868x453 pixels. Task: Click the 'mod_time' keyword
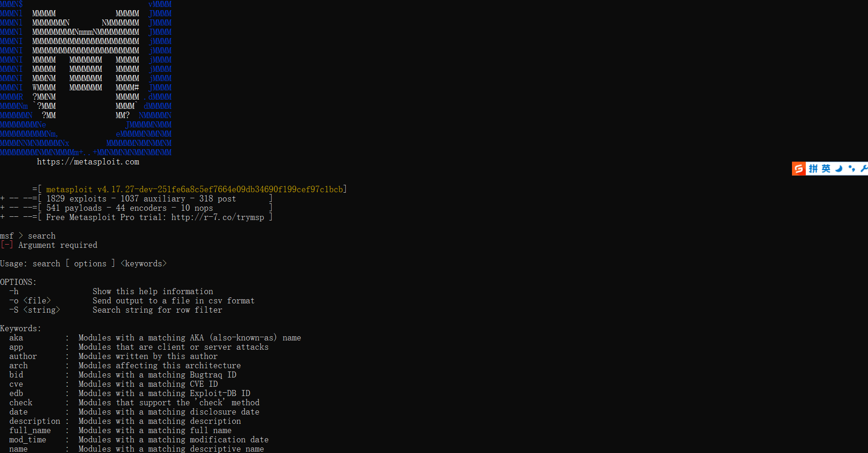pyautogui.click(x=28, y=440)
